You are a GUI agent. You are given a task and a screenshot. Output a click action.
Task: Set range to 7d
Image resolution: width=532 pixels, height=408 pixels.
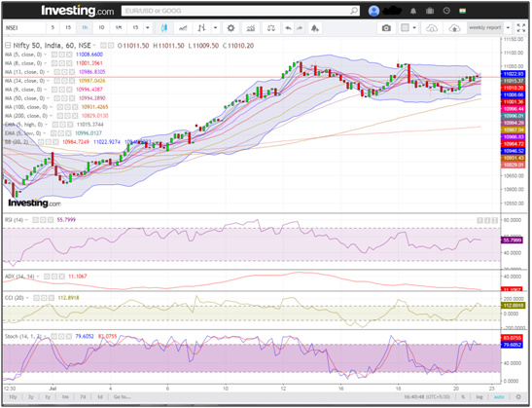click(x=83, y=396)
